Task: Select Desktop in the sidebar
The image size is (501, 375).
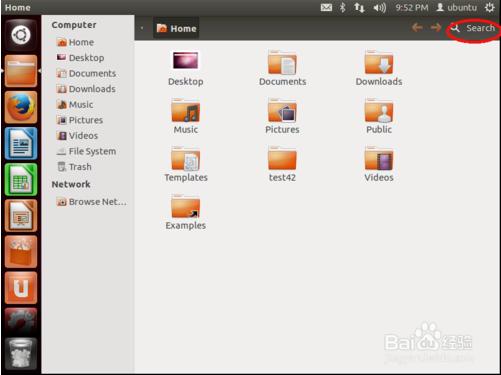Action: [80, 58]
